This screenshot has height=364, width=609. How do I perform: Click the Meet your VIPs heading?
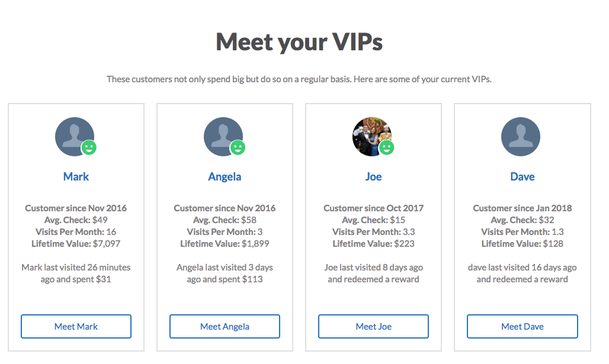pos(300,42)
